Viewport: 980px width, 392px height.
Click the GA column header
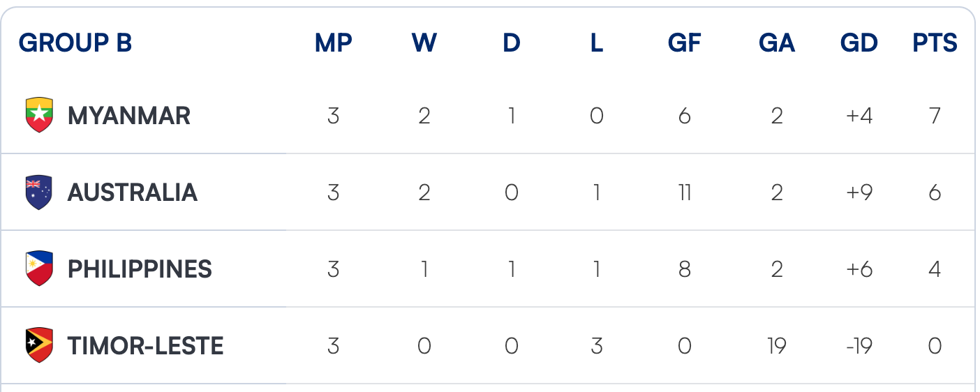tap(777, 43)
